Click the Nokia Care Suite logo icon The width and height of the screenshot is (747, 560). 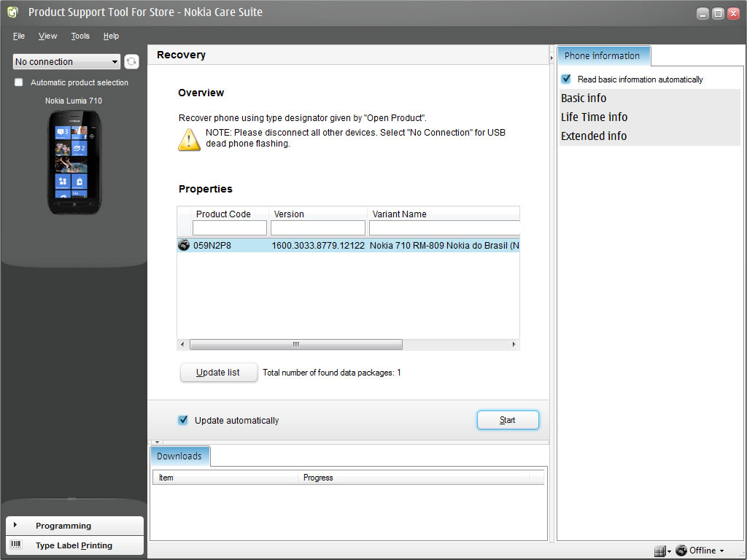point(13,12)
